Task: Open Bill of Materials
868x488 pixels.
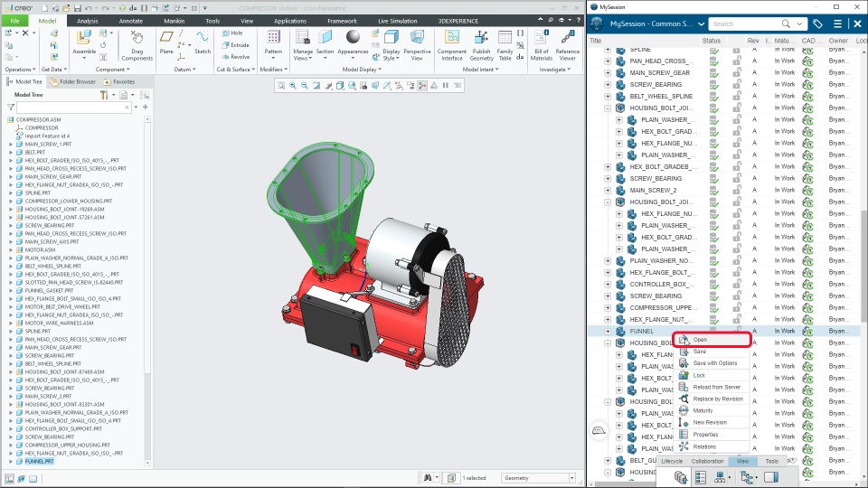Action: (x=542, y=45)
